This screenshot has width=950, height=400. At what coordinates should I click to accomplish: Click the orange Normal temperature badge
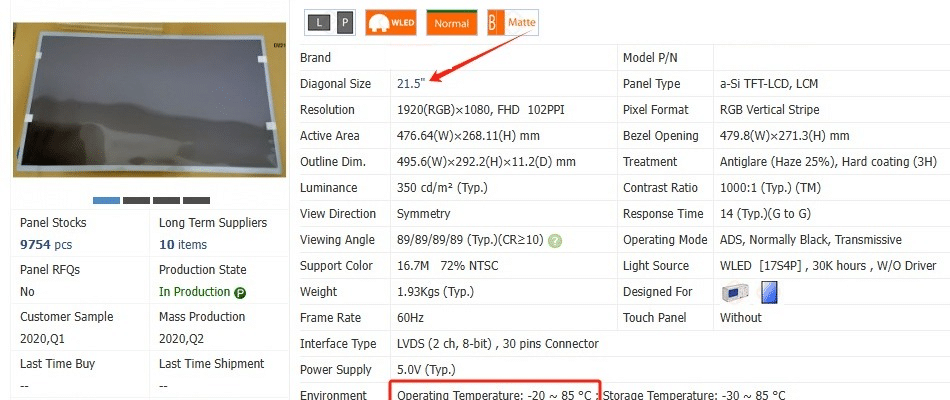click(x=451, y=23)
